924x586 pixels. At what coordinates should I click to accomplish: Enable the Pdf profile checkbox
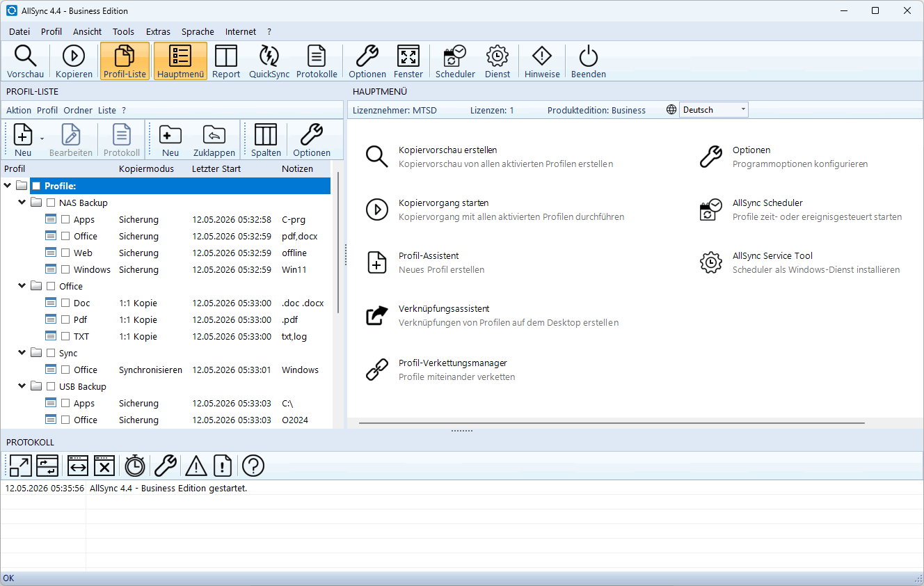[x=65, y=319]
